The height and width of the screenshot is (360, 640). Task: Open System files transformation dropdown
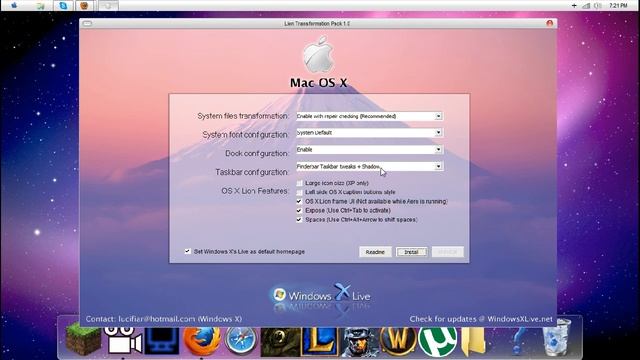[438, 116]
